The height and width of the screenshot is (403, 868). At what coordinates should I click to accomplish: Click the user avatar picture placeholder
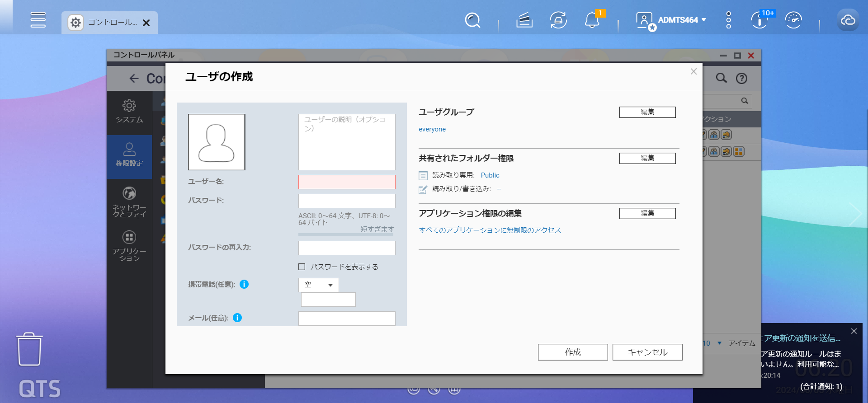click(x=217, y=142)
